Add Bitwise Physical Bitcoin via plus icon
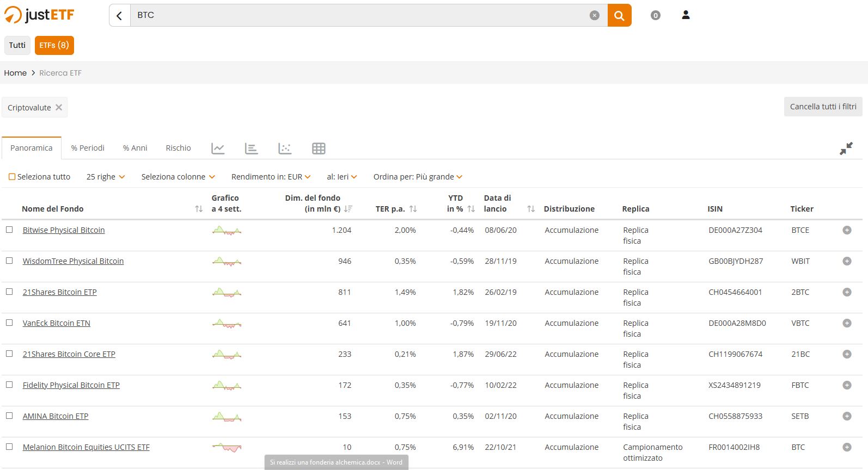 [847, 230]
